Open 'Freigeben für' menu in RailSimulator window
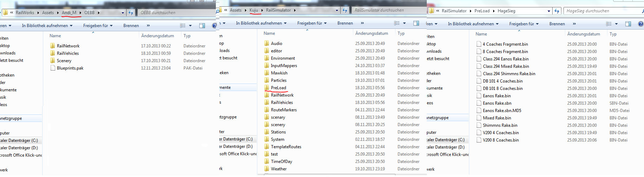This screenshot has width=644, height=177. pos(312,23)
